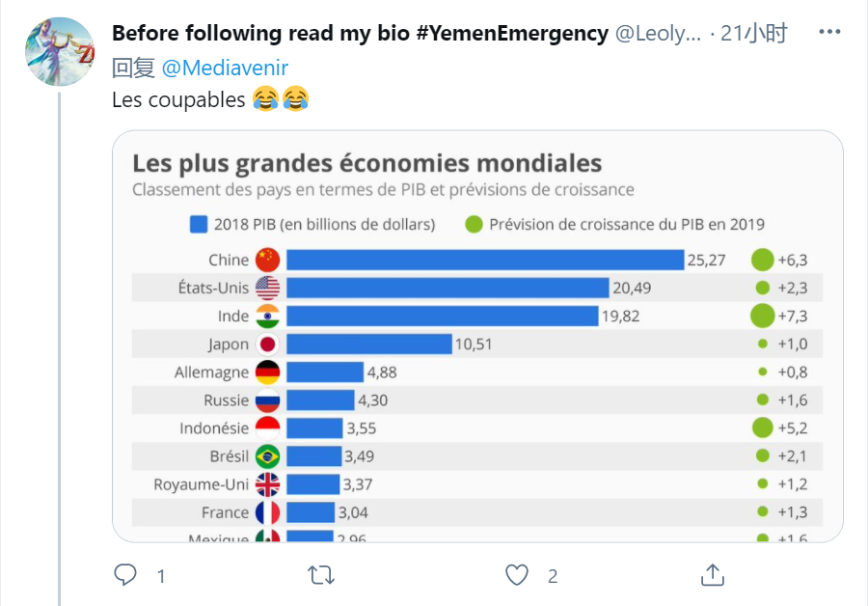The width and height of the screenshot is (868, 606).
Task: Click the United States flag icon
Action: 267,288
